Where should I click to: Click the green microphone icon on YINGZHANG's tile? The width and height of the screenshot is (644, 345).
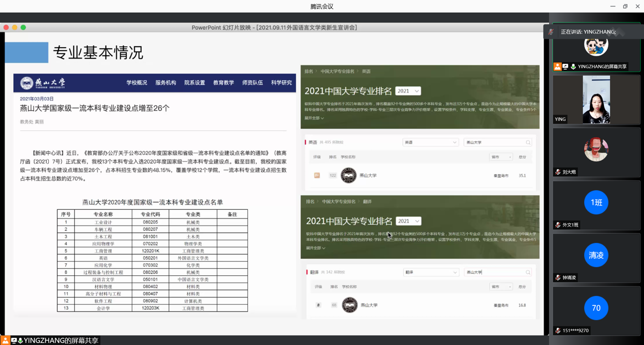tap(573, 67)
